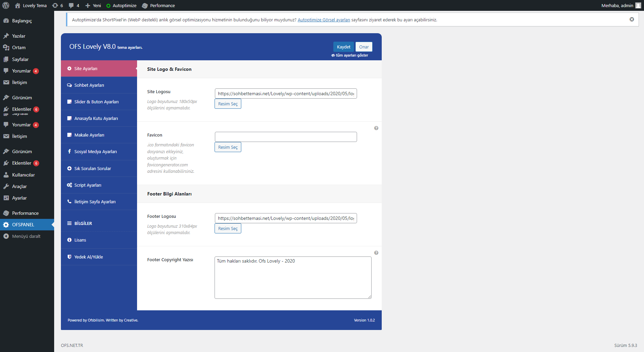644x352 pixels.
Task: Open admin bar comments bubble showing 4
Action: [x=74, y=5]
